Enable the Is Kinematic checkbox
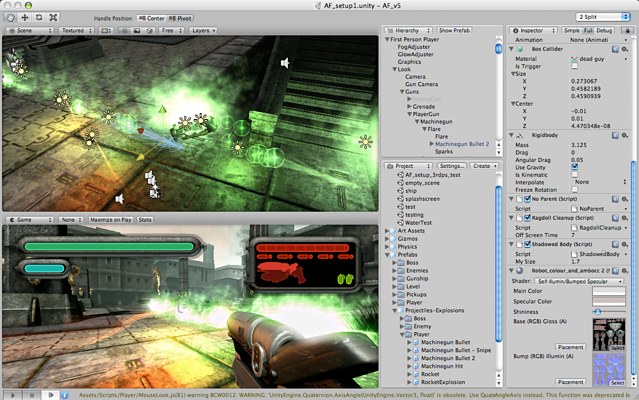The height and width of the screenshot is (400, 639). click(575, 175)
